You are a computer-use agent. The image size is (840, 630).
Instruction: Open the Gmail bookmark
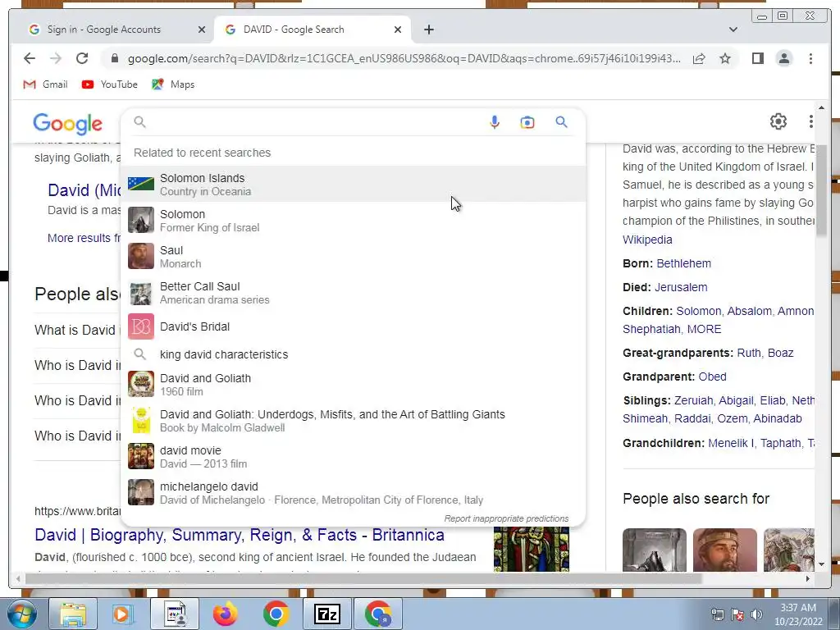[46, 84]
